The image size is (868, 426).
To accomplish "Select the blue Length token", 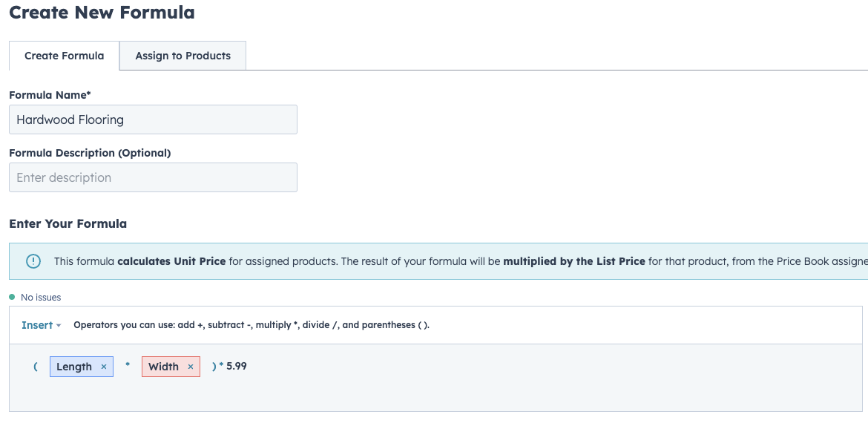I will 74,367.
